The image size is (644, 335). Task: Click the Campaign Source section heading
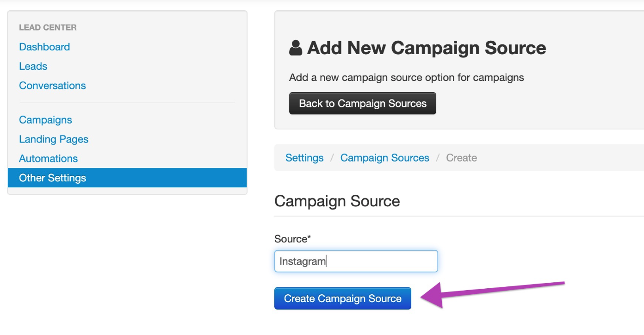pos(337,201)
